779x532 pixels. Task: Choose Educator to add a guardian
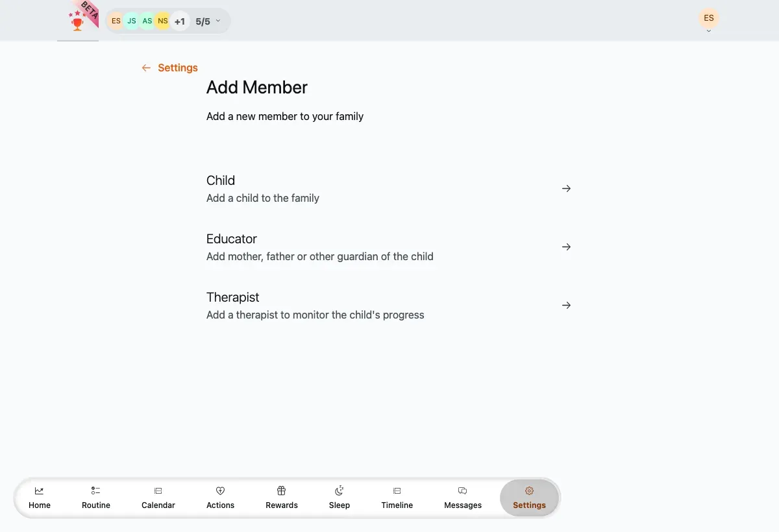(x=389, y=247)
